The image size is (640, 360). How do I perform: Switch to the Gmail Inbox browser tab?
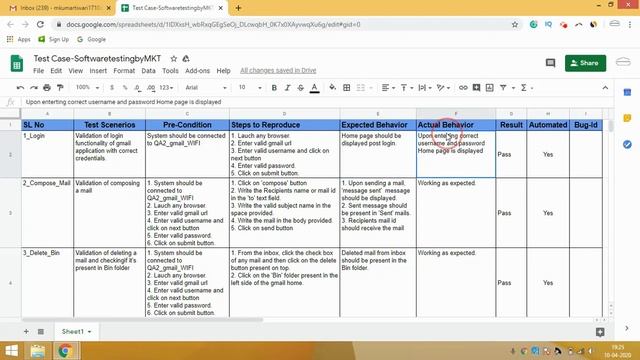click(60, 8)
